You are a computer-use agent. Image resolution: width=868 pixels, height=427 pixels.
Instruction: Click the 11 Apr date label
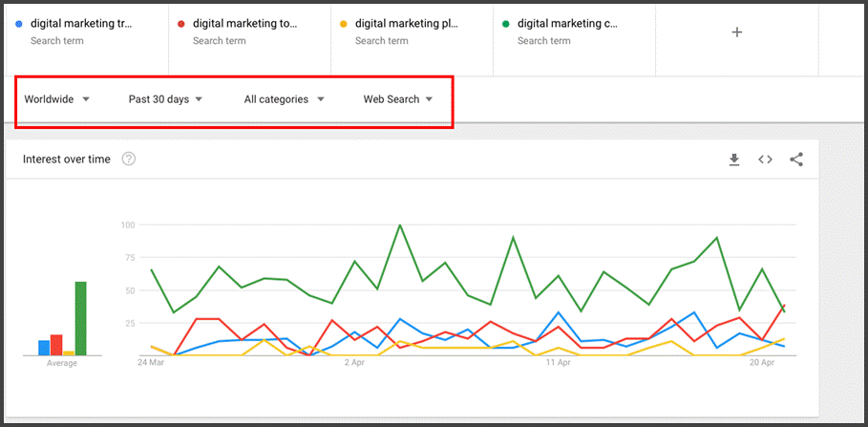point(559,364)
